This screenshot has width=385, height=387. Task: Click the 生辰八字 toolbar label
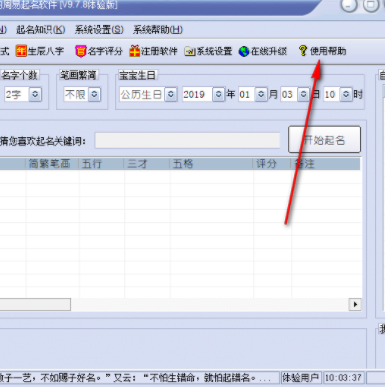pyautogui.click(x=46, y=51)
